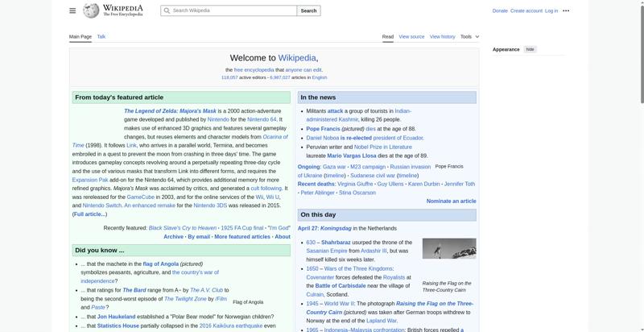The height and width of the screenshot is (332, 644).
Task: Click the 1925 FA Cup final link
Action: pyautogui.click(x=242, y=228)
